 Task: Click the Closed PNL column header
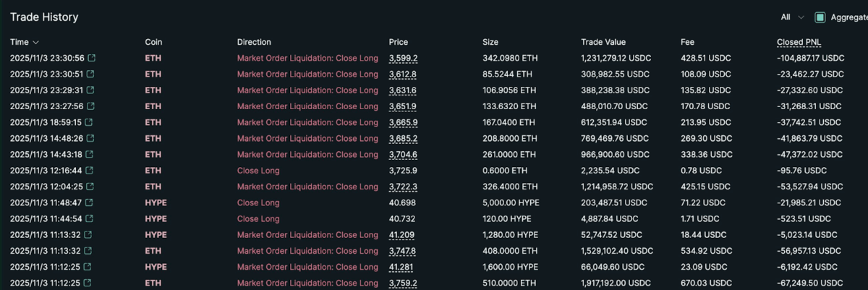tap(799, 43)
